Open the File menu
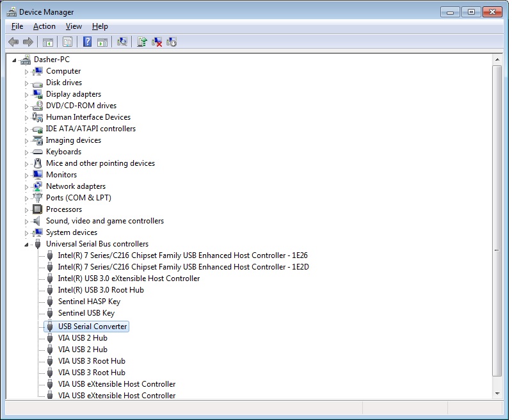512x420 pixels. pos(17,26)
